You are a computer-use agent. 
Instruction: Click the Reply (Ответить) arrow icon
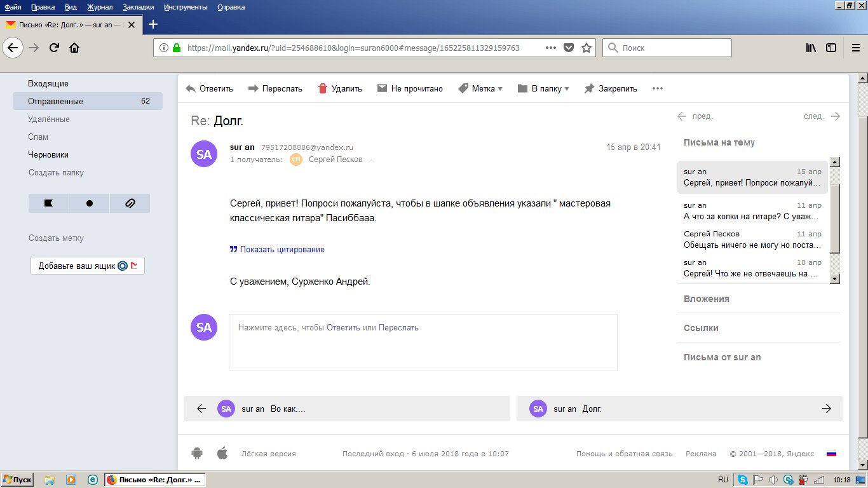(191, 89)
